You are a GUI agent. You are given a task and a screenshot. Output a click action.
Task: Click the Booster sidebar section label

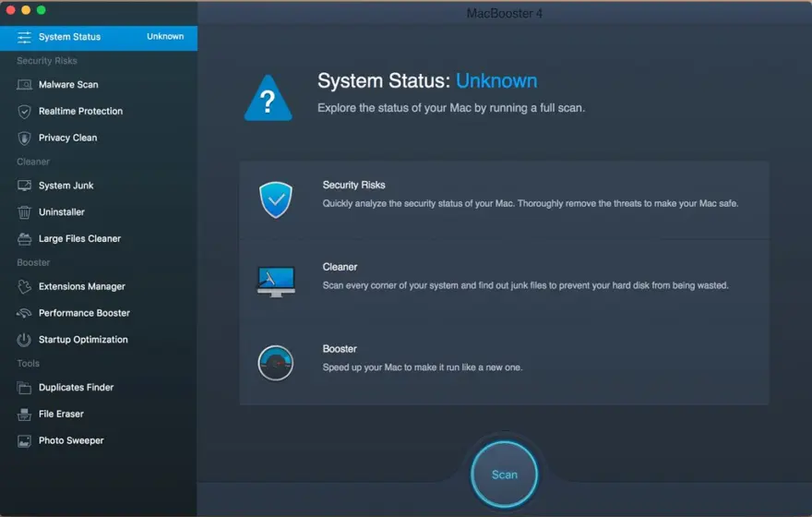pos(33,262)
